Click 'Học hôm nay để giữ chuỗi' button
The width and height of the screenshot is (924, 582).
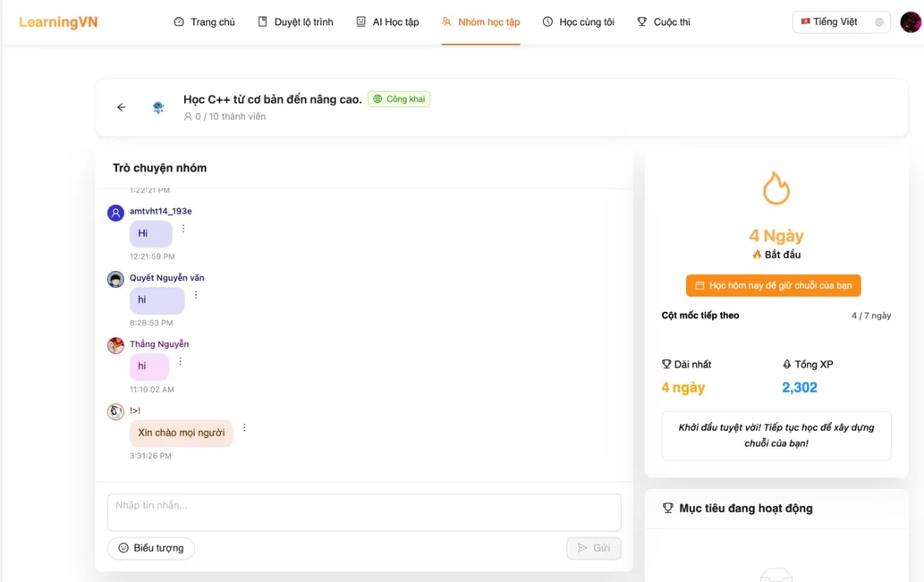point(773,286)
